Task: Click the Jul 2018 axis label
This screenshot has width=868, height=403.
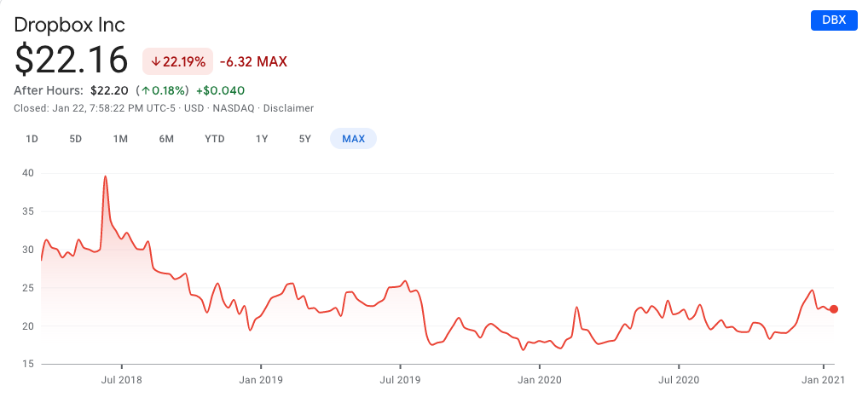Action: tap(122, 380)
